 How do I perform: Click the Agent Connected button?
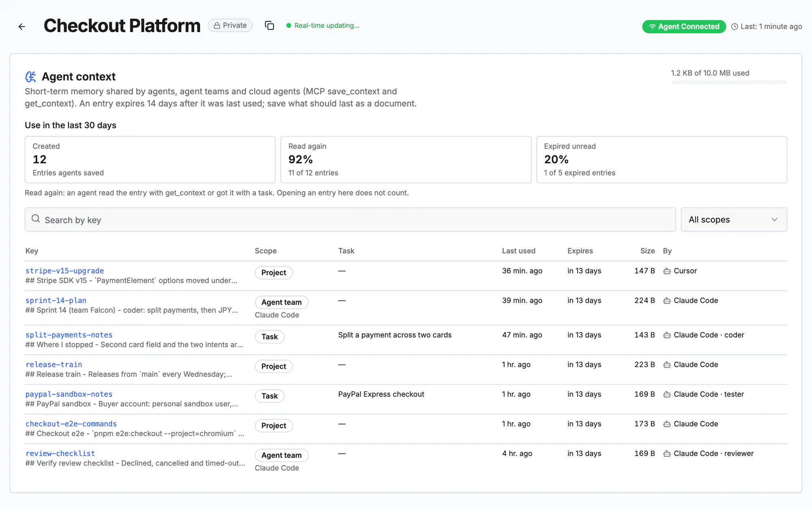pyautogui.click(x=684, y=27)
